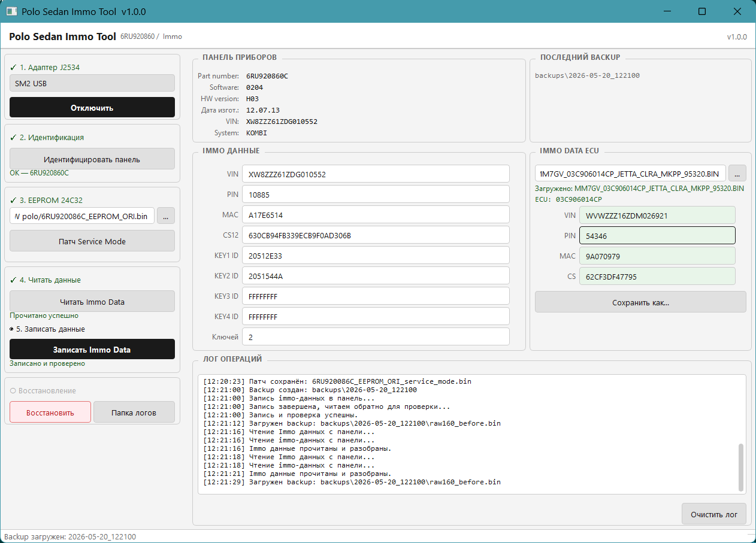Focus the EEPROM 24C32 file path field
The width and height of the screenshot is (756, 543).
(x=82, y=216)
